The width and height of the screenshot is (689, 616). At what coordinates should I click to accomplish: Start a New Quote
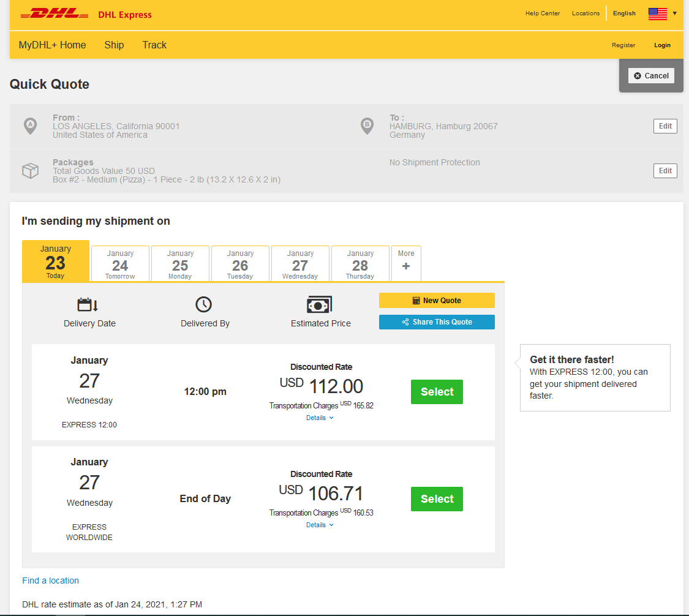point(437,301)
